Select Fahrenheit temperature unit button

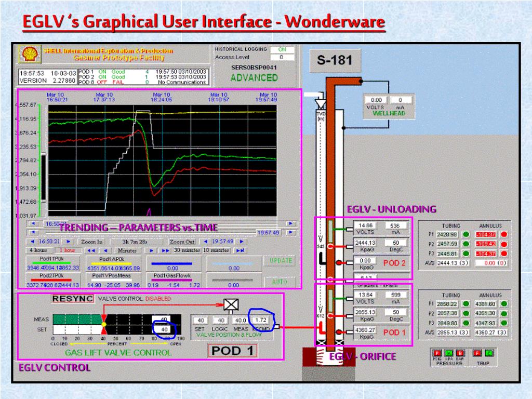[x=477, y=353]
